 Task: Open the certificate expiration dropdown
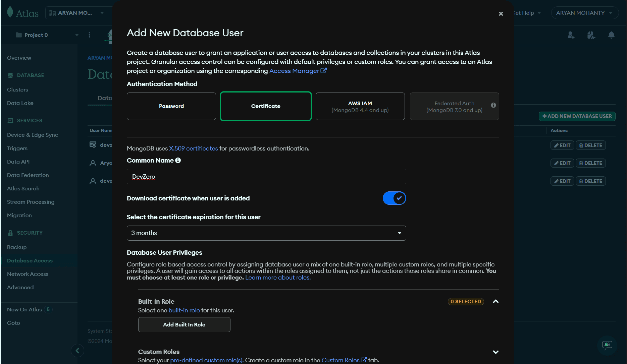pos(266,233)
